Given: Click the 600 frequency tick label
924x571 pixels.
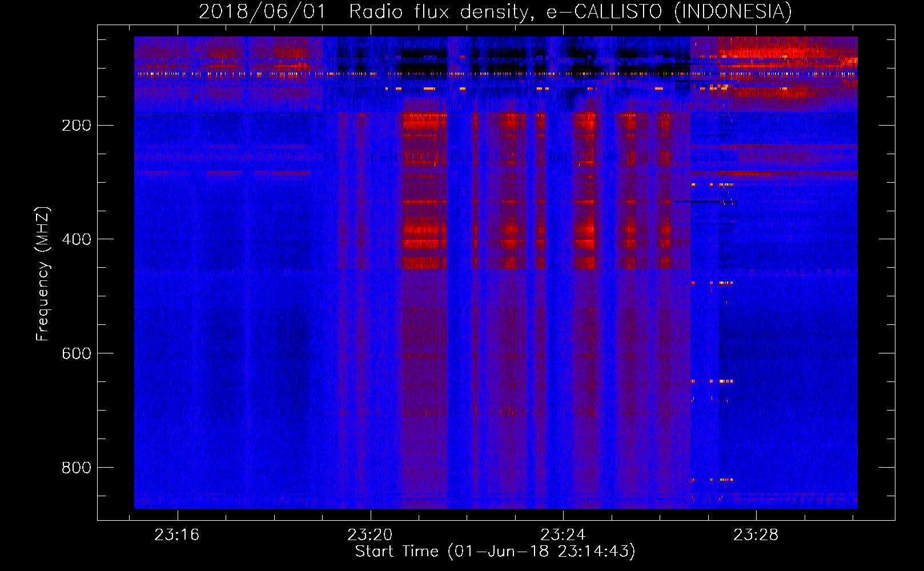Looking at the screenshot, I should [x=77, y=353].
